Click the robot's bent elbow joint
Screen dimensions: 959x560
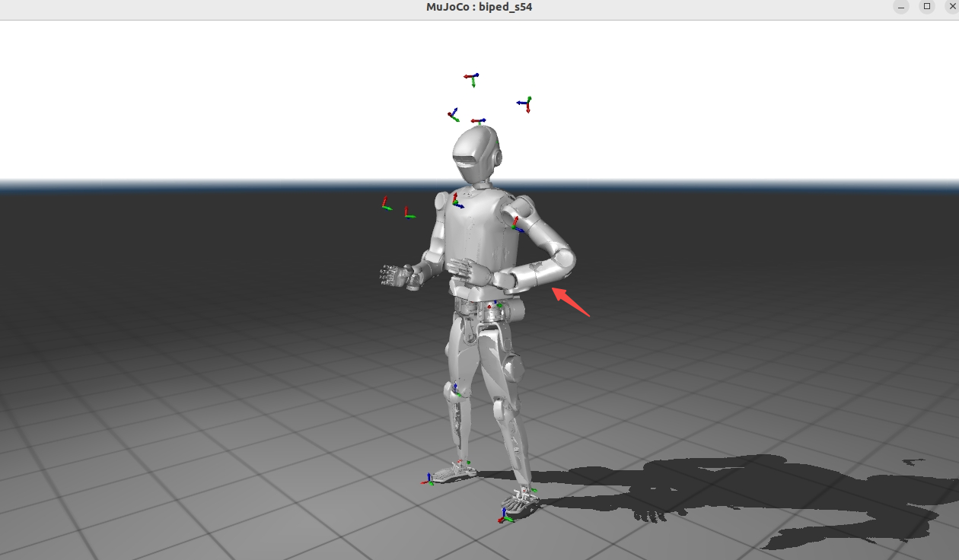tap(563, 260)
